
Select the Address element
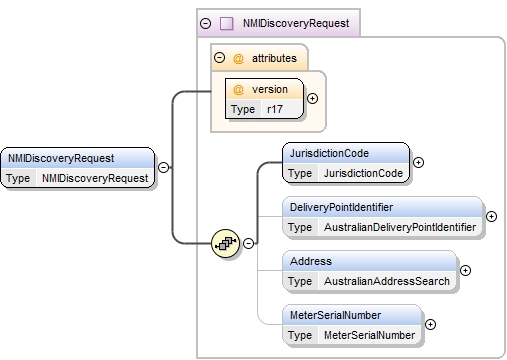tap(369, 271)
